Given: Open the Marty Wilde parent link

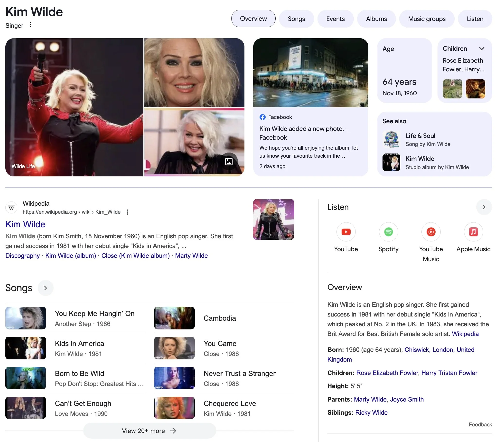Looking at the screenshot, I should coord(370,399).
